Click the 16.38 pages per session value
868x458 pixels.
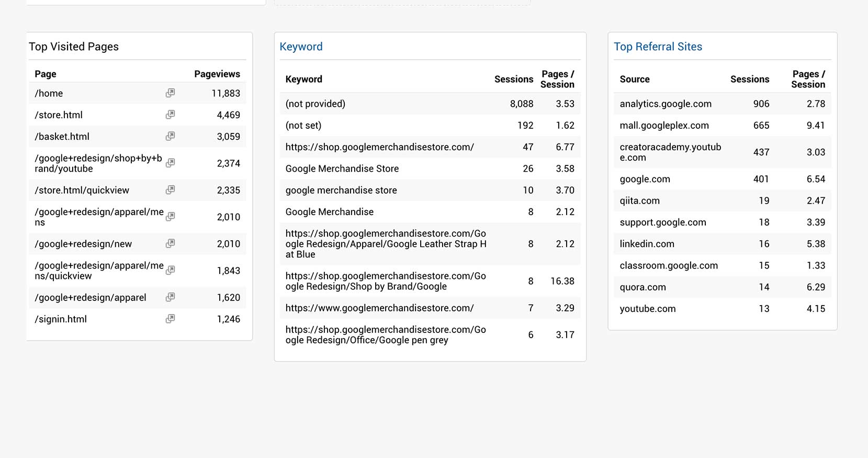pyautogui.click(x=562, y=281)
